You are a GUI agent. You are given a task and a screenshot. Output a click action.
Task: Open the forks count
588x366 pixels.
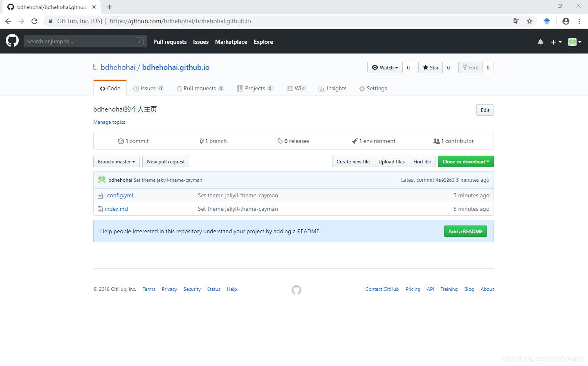(488, 67)
